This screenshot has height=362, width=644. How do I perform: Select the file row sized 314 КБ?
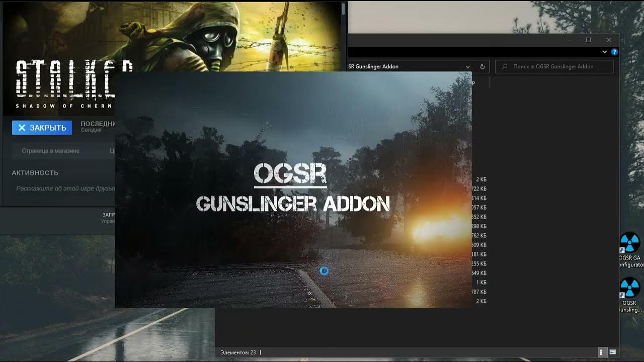pos(479,198)
